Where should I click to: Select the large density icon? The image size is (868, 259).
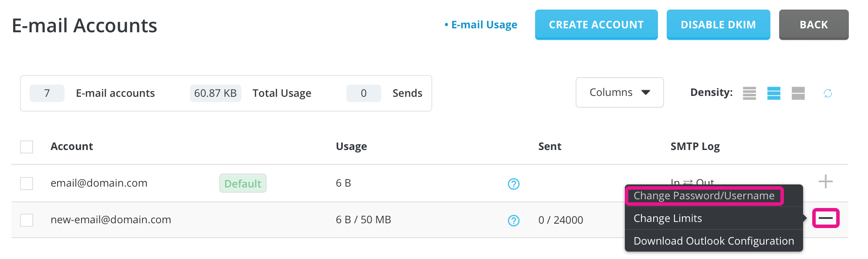point(798,93)
